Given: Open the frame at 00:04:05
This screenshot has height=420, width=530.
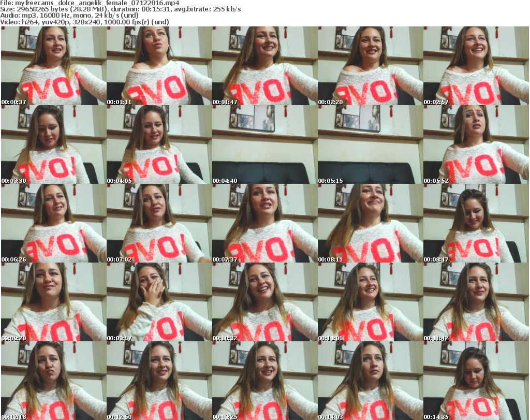Looking at the screenshot, I should 159,144.
